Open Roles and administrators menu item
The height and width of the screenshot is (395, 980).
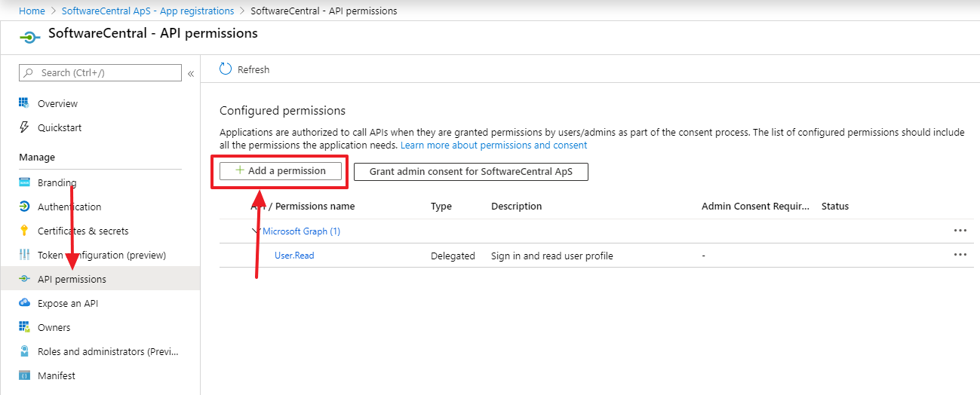109,351
